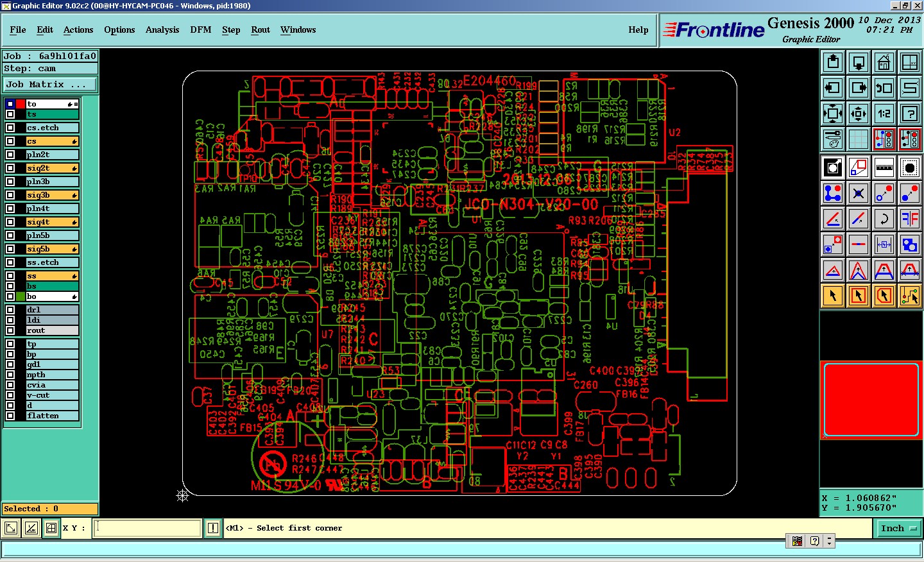Viewport: 924px width, 562px height.
Task: Open the Rout menu
Action: click(261, 30)
